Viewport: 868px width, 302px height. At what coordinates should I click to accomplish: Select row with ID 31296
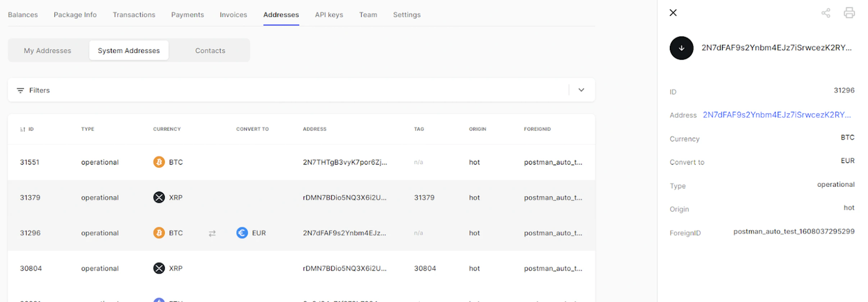pos(301,233)
